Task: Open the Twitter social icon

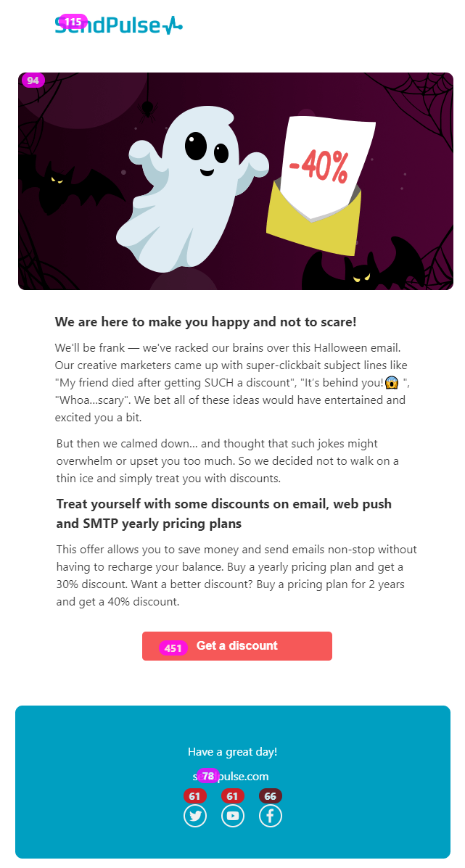Action: click(x=195, y=816)
